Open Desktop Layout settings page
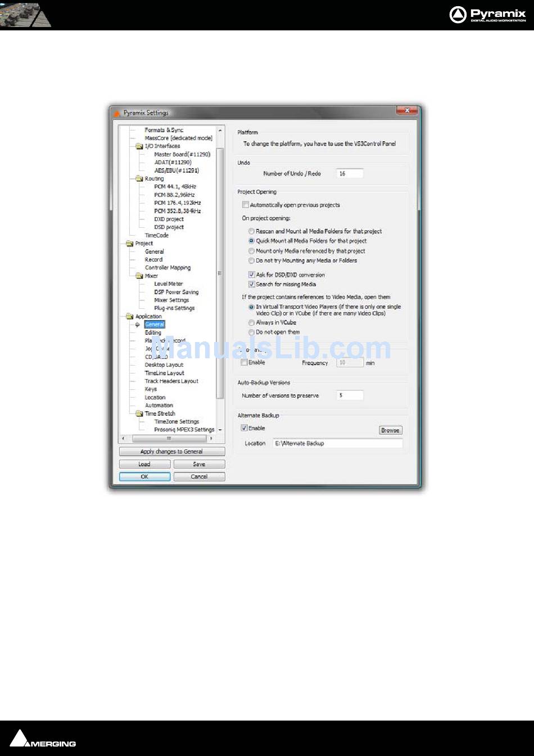 (164, 365)
